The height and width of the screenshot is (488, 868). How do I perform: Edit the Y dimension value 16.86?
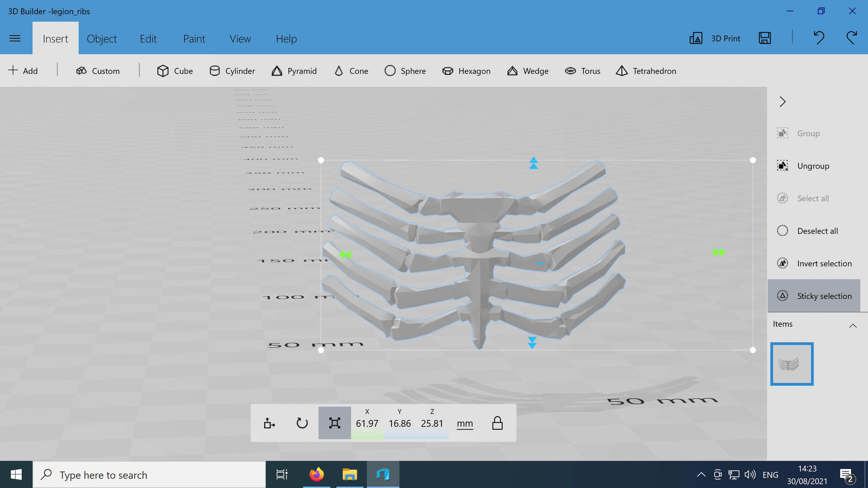pos(400,423)
